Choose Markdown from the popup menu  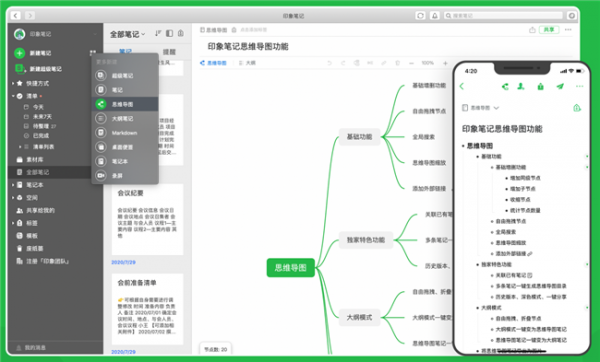(x=125, y=133)
